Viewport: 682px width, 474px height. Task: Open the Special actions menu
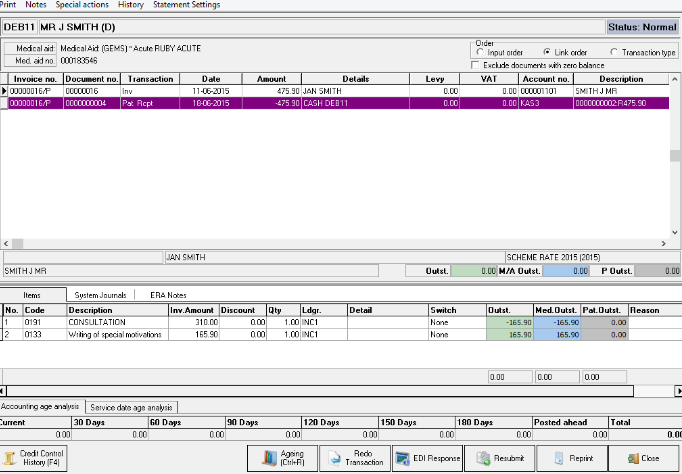click(81, 5)
